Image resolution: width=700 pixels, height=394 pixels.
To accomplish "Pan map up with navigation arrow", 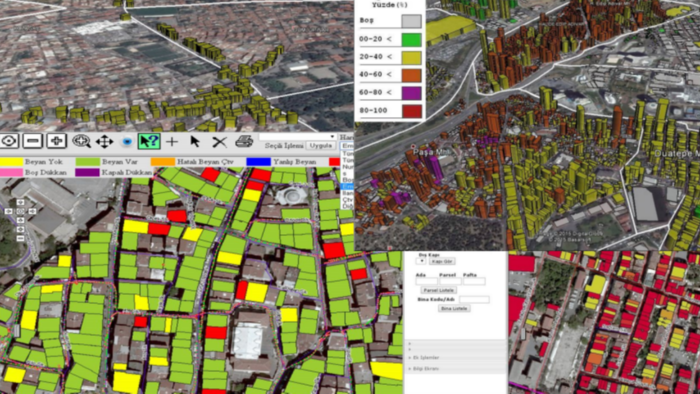I will [x=21, y=202].
